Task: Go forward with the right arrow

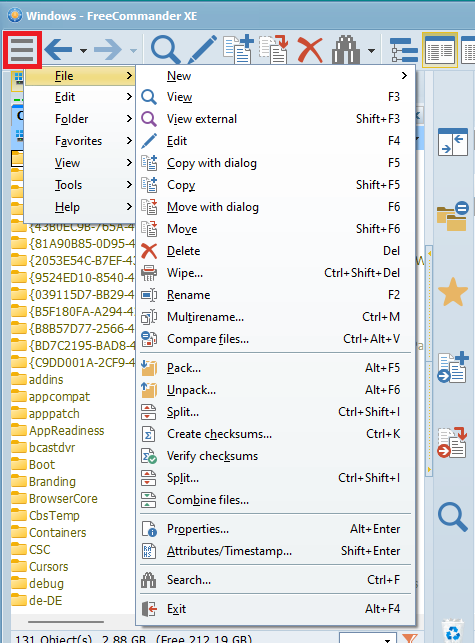Action: [x=108, y=50]
